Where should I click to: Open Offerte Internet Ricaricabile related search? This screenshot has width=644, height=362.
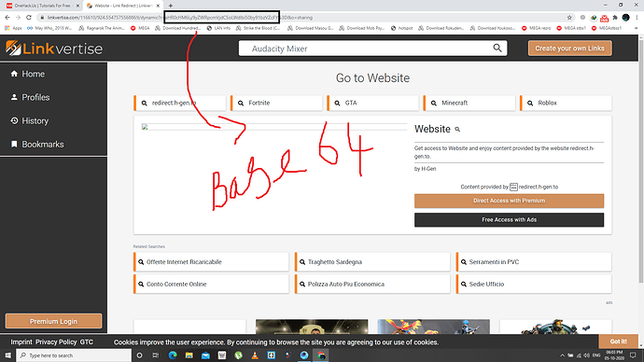[x=211, y=262]
